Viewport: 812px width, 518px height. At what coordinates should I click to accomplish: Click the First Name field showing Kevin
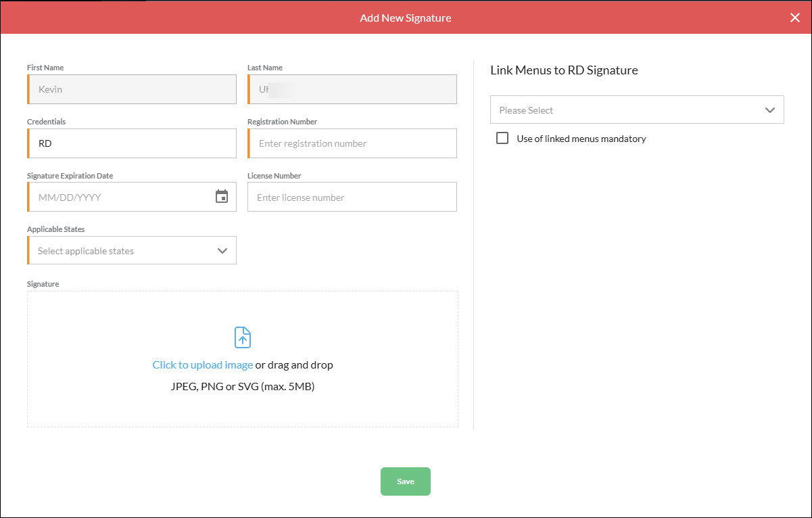click(132, 89)
